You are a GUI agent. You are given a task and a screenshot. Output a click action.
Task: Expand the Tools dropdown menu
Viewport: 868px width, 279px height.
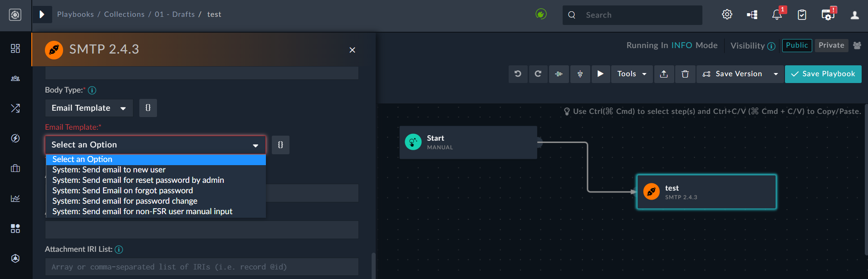point(632,74)
